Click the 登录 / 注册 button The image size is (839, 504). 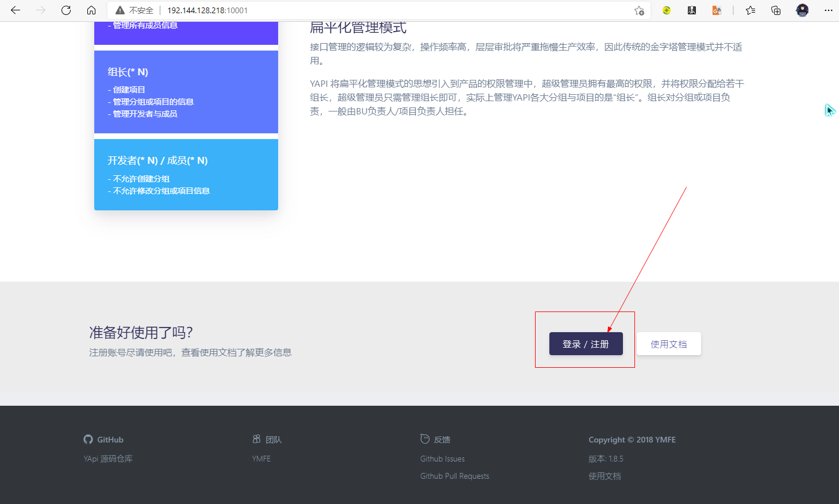click(x=586, y=344)
